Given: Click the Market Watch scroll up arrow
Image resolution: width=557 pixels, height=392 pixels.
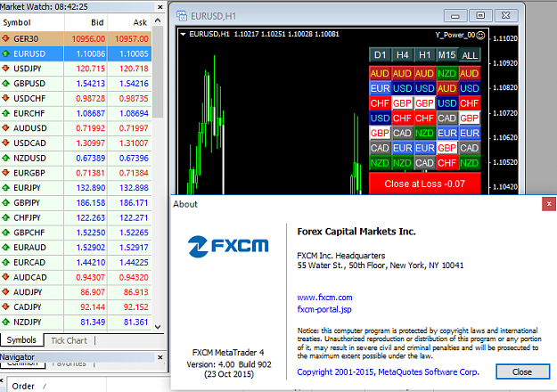Looking at the screenshot, I should (158, 20).
